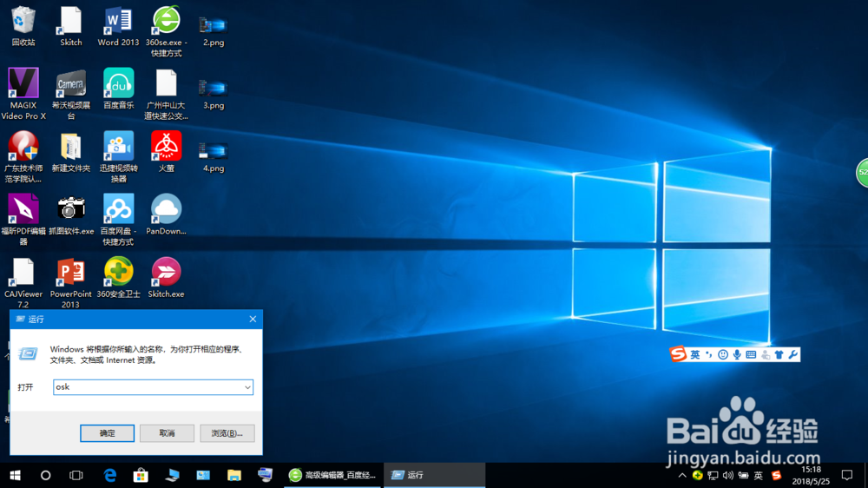Click the Sogou S logo on input toolbar
This screenshot has height=488, width=868.
coord(678,354)
